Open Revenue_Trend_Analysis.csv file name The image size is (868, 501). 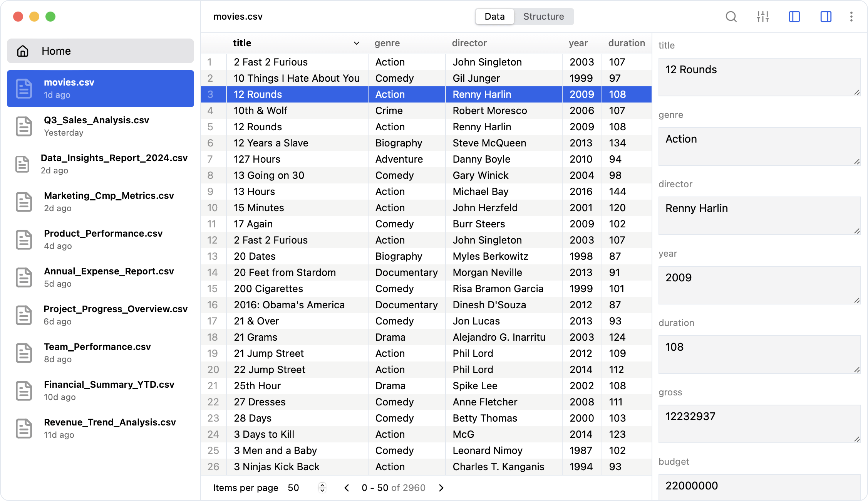[x=110, y=422]
